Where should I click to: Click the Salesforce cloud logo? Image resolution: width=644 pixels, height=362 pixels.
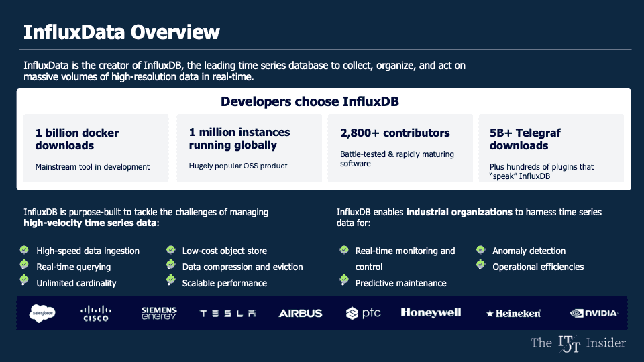42,312
